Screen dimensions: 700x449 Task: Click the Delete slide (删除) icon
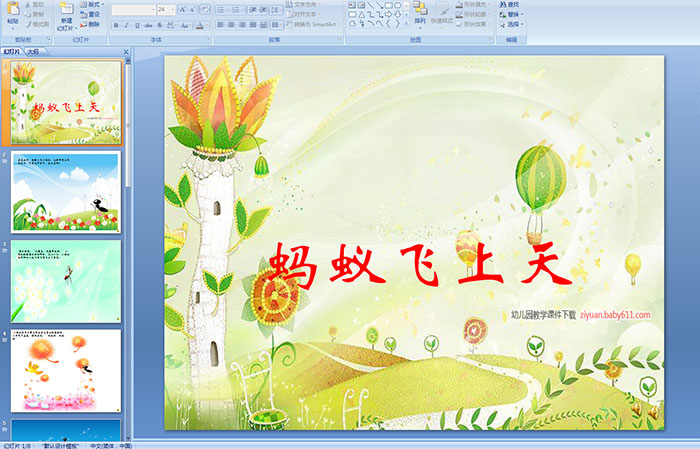tap(93, 24)
